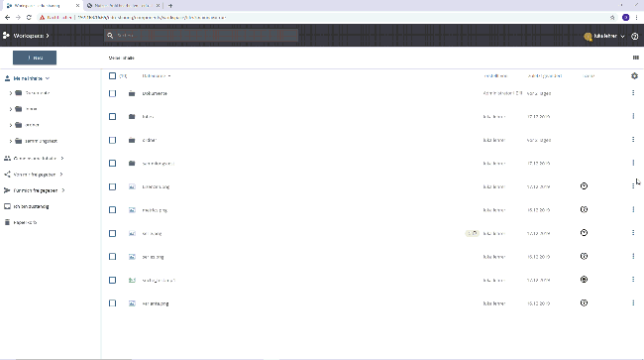Open Für mich freigegeben in sidebar
Viewport: 644px width, 360px height.
[x=36, y=190]
